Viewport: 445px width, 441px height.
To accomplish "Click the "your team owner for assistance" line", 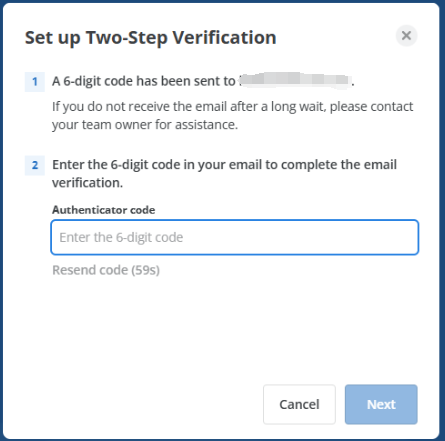I will (x=145, y=125).
